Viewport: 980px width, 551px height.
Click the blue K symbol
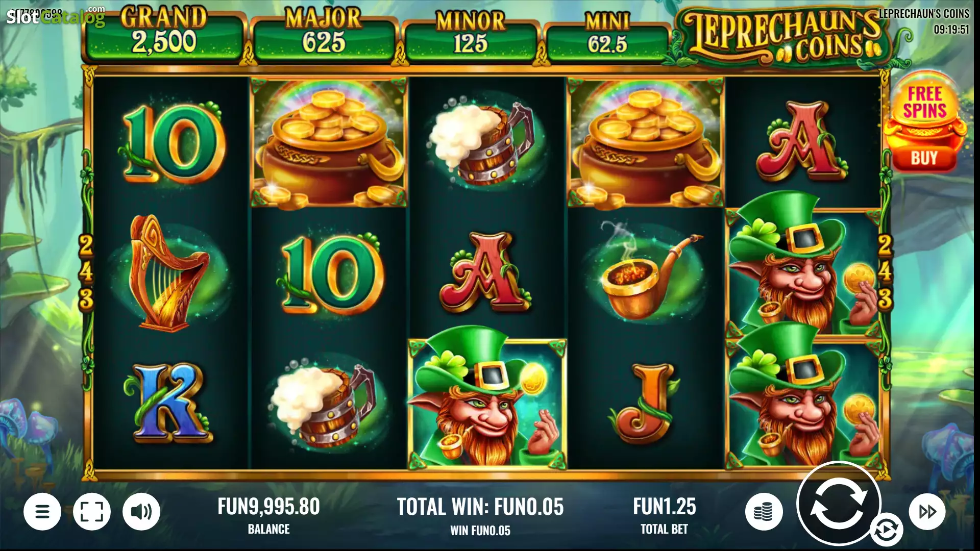coord(170,403)
